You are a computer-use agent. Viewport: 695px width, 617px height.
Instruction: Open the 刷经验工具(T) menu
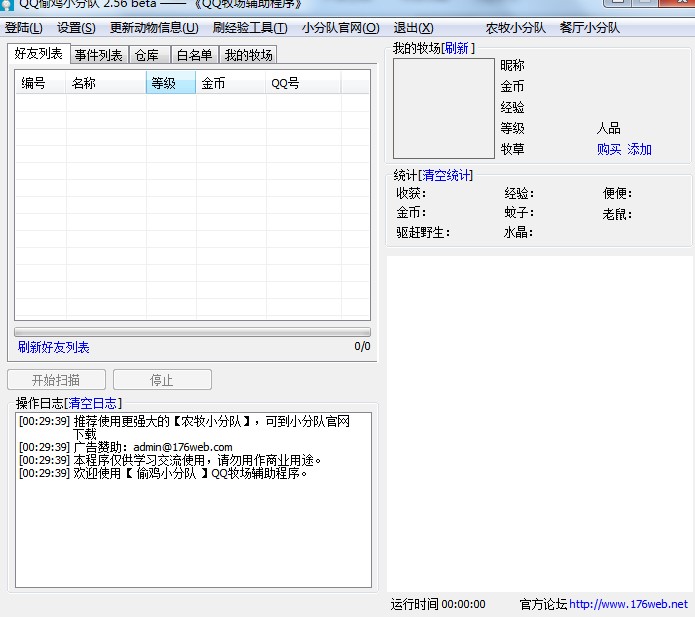pyautogui.click(x=250, y=28)
